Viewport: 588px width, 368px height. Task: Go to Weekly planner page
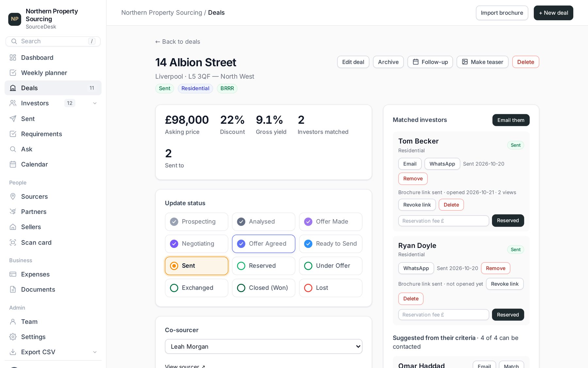(x=53, y=73)
